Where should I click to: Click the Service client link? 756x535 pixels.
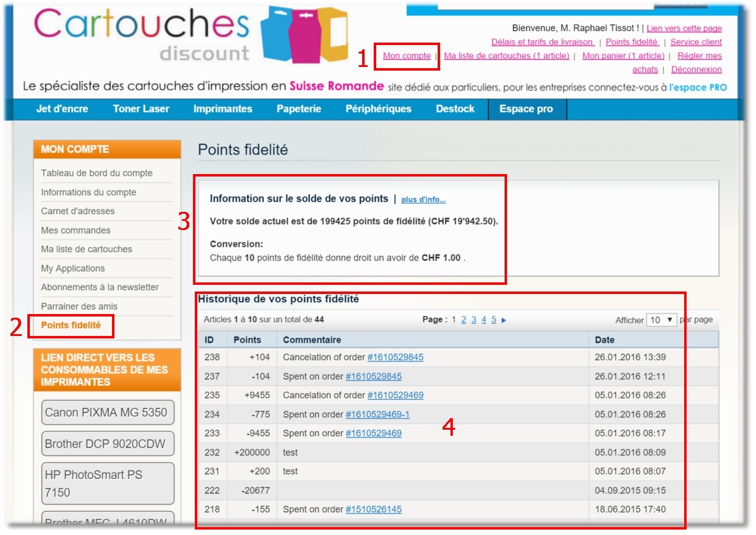coord(696,42)
